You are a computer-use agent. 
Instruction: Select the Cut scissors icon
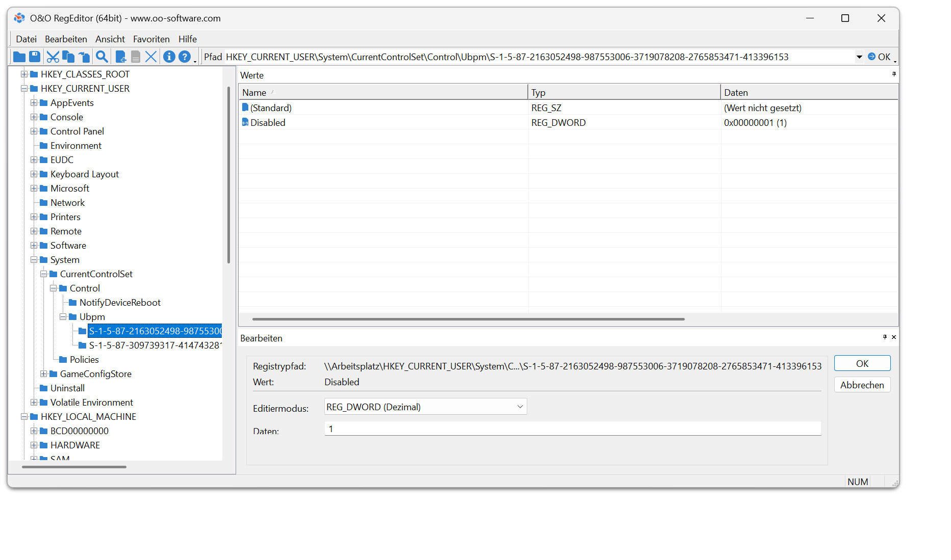click(53, 57)
